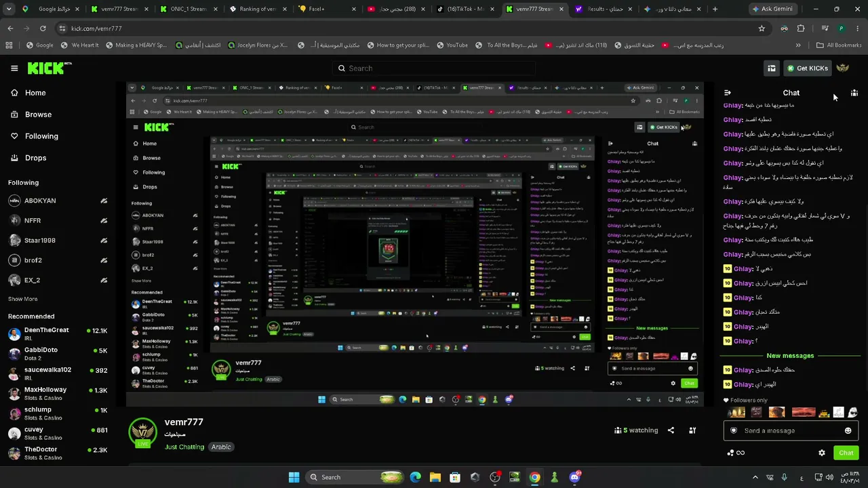The image size is (868, 488).
Task: Open the Chrome extensions puzzle icon
Action: tap(801, 28)
